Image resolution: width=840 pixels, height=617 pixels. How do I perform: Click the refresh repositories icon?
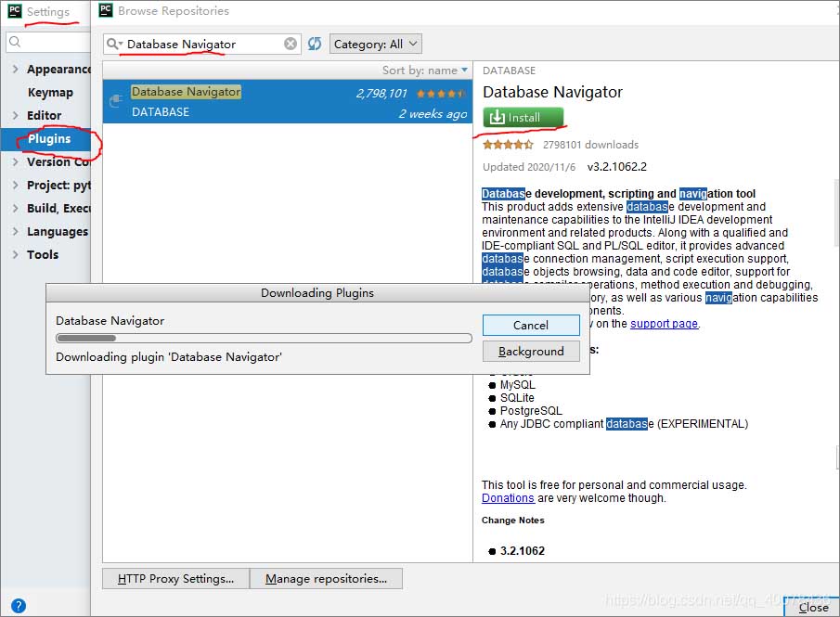315,44
